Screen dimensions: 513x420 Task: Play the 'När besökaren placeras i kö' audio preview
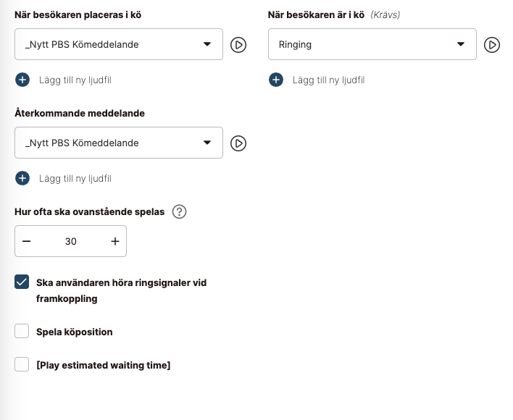click(x=238, y=45)
